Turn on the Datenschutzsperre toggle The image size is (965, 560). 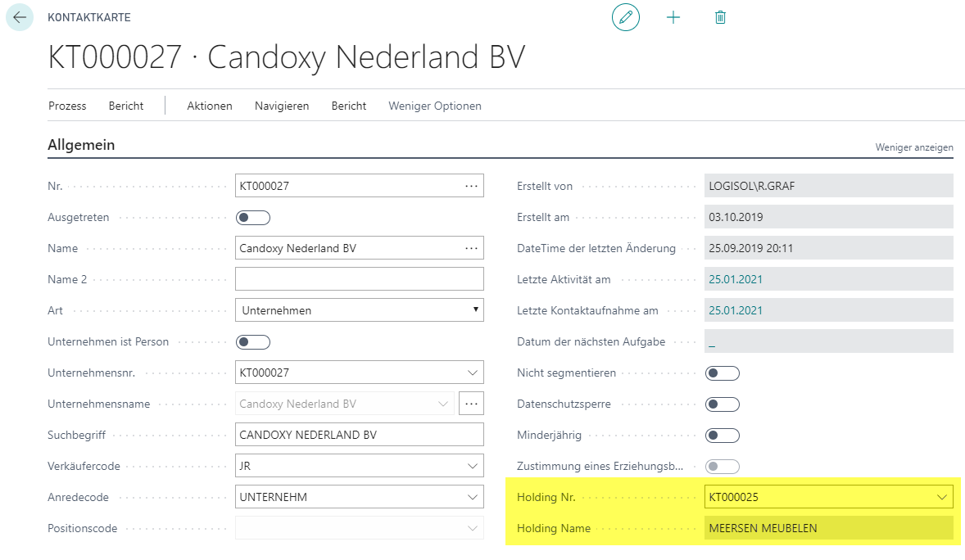[x=722, y=404]
